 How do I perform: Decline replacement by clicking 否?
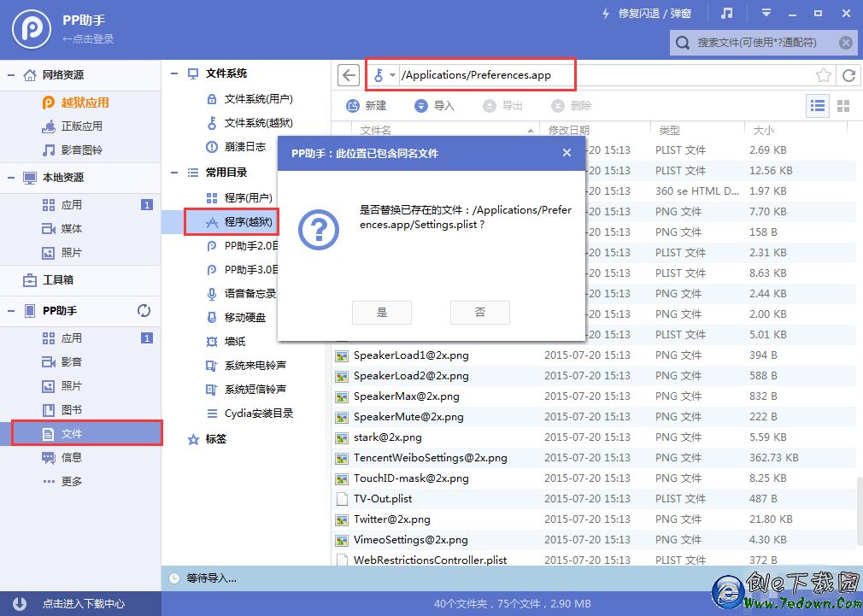pyautogui.click(x=479, y=313)
